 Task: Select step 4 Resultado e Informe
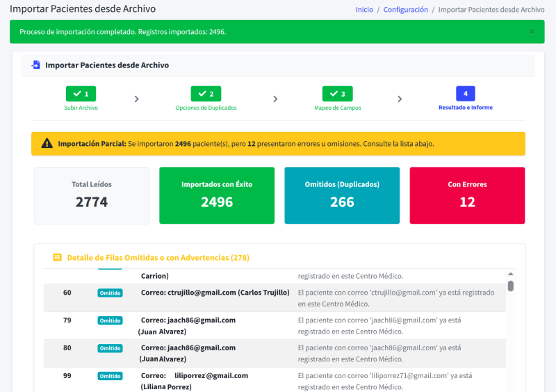tap(465, 99)
